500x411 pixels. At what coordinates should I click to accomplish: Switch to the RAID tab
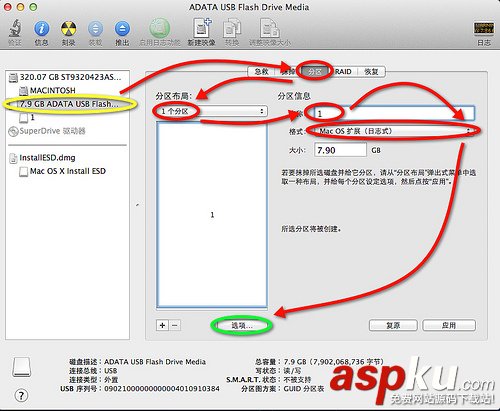[343, 71]
